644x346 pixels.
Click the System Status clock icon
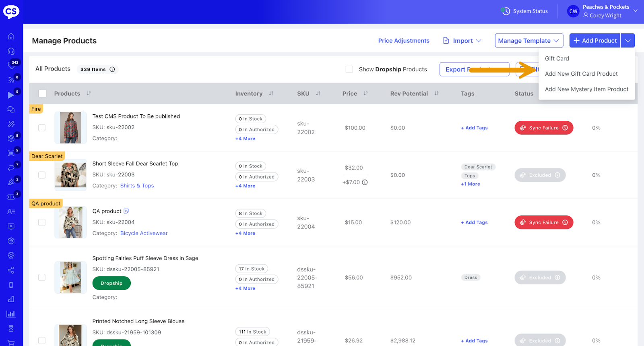(x=506, y=11)
